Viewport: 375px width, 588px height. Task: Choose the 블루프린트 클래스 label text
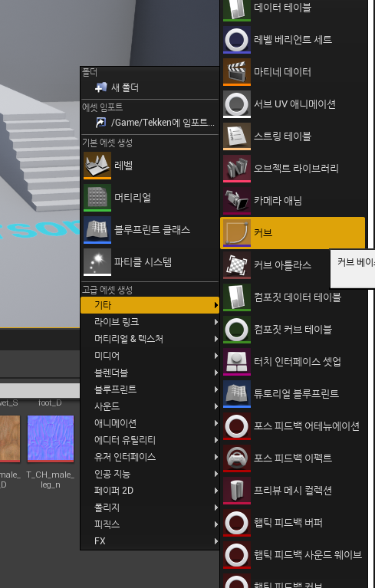(153, 230)
